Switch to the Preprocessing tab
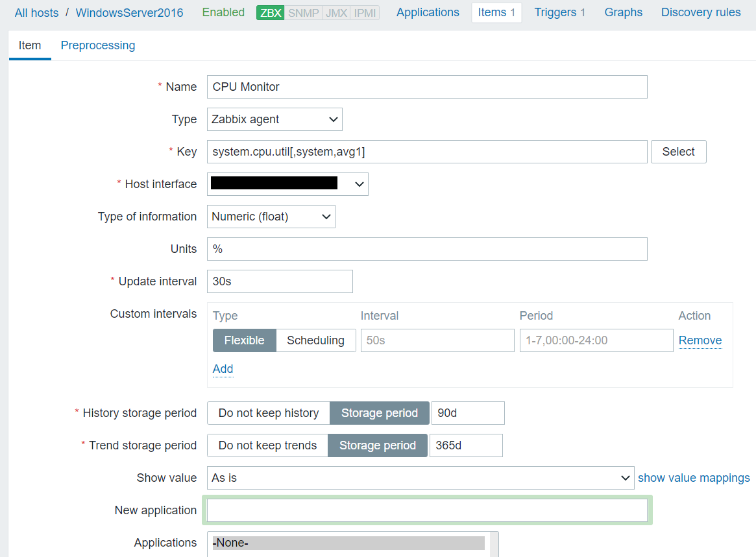This screenshot has height=557, width=756. click(x=98, y=45)
